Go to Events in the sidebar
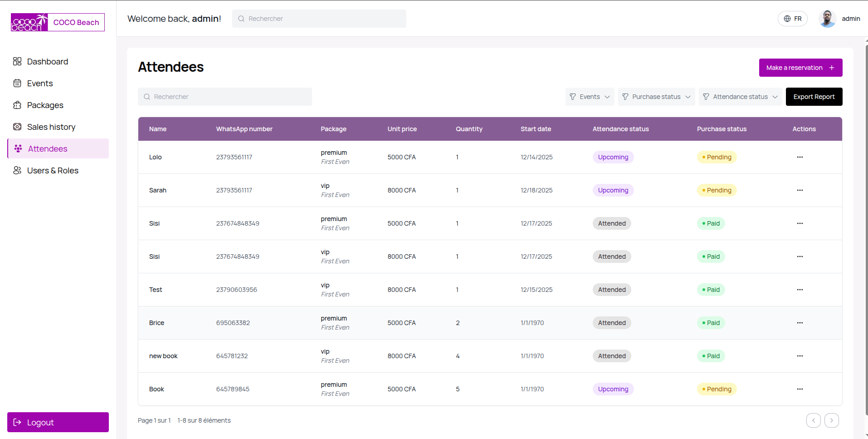 [39, 83]
